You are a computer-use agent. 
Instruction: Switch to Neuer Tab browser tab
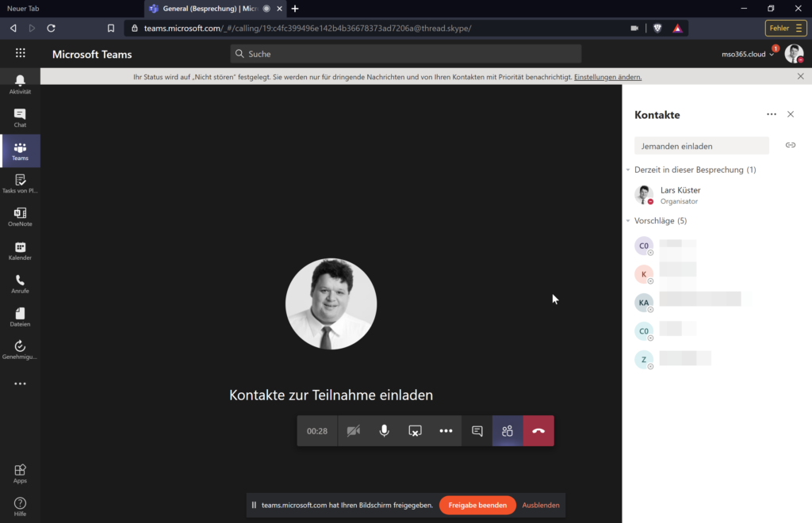coord(72,8)
